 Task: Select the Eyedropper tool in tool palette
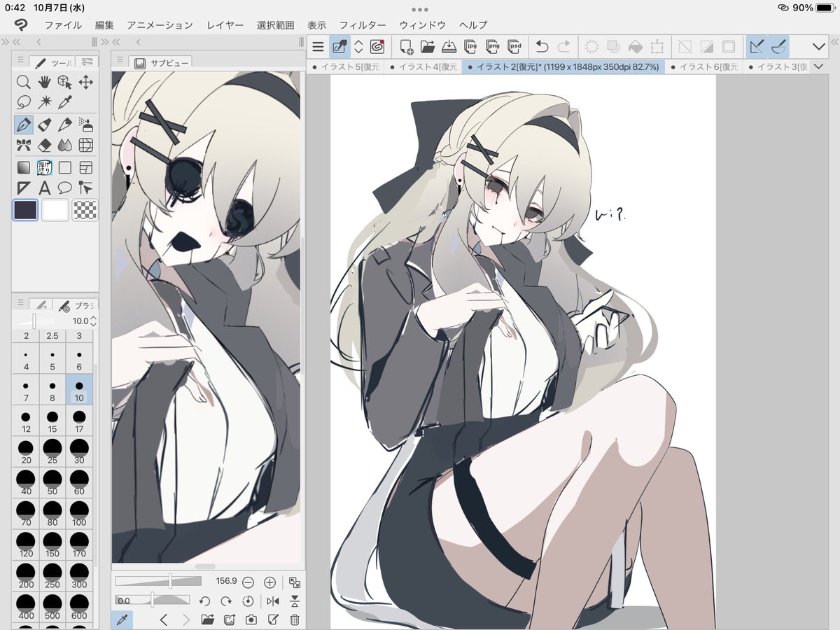point(65,102)
